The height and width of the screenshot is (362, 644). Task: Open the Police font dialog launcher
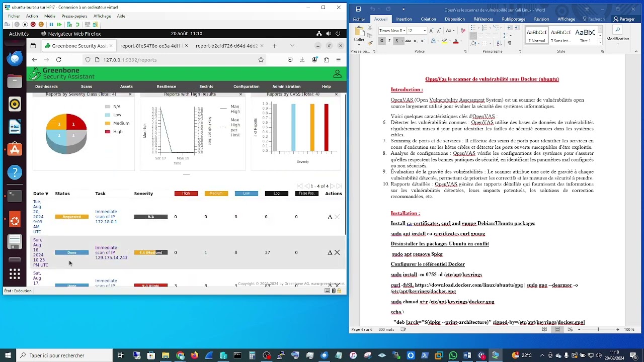click(x=466, y=51)
